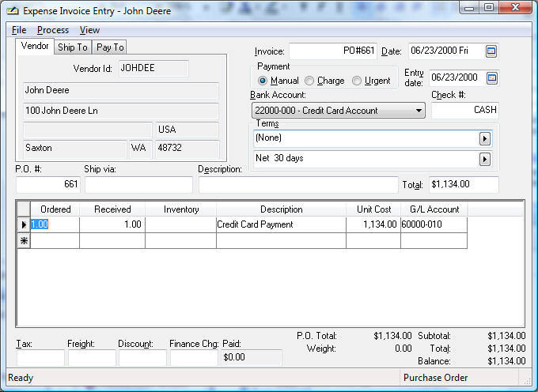The height and width of the screenshot is (392, 538).
Task: Select the Charge payment option
Action: click(x=309, y=81)
